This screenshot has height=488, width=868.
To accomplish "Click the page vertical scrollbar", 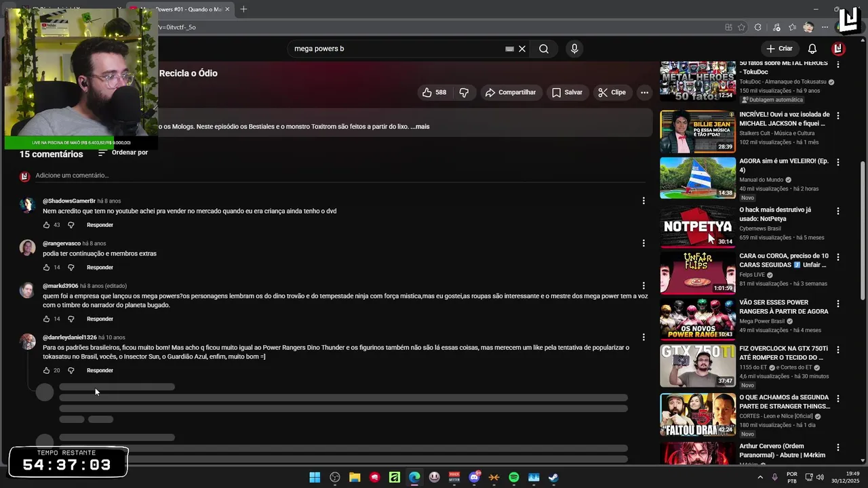I will coord(863,230).
